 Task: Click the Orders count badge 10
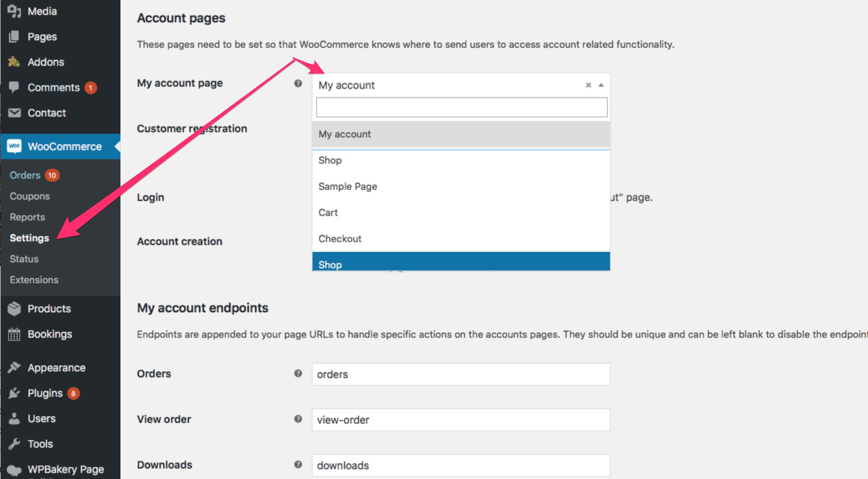point(52,175)
